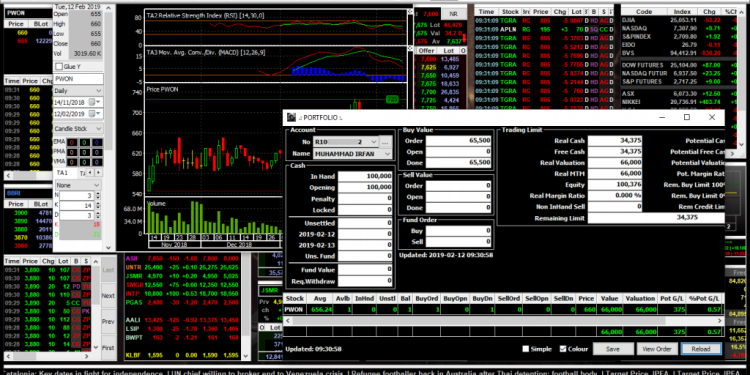
Task: Click the expand handle at RSI panel corner
Action: coord(410,11)
